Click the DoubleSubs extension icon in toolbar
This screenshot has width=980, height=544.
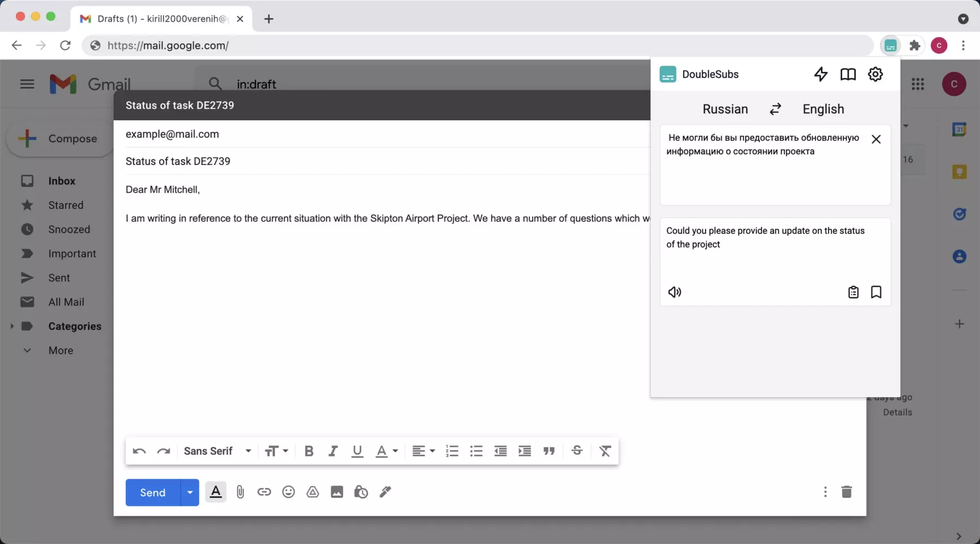[890, 46]
